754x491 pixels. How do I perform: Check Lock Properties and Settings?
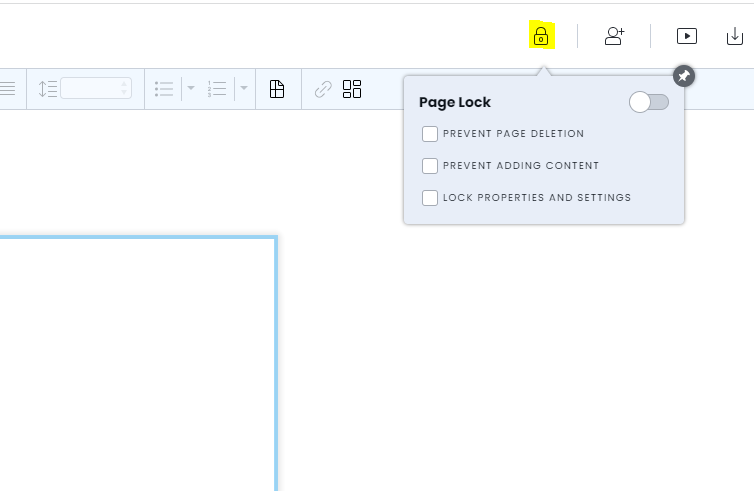[430, 198]
